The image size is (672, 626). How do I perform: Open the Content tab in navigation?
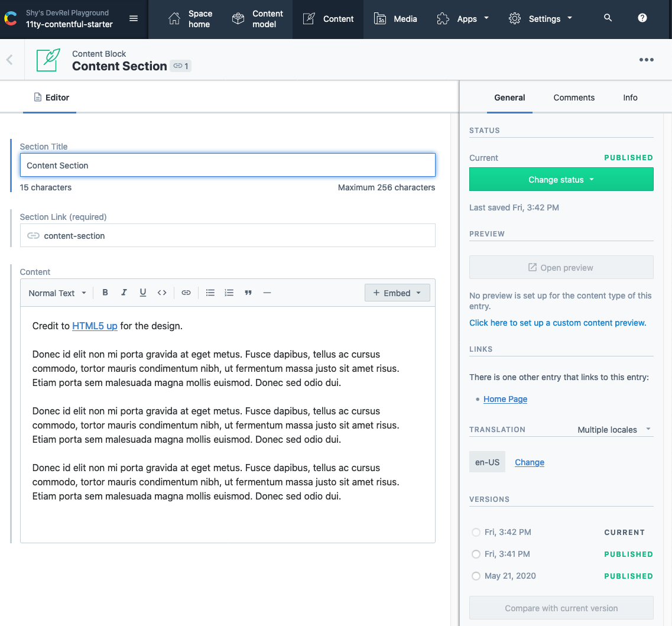pyautogui.click(x=328, y=19)
